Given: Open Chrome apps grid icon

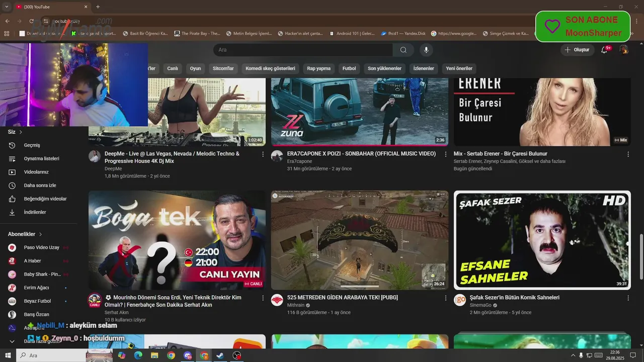Looking at the screenshot, I should pos(7,34).
